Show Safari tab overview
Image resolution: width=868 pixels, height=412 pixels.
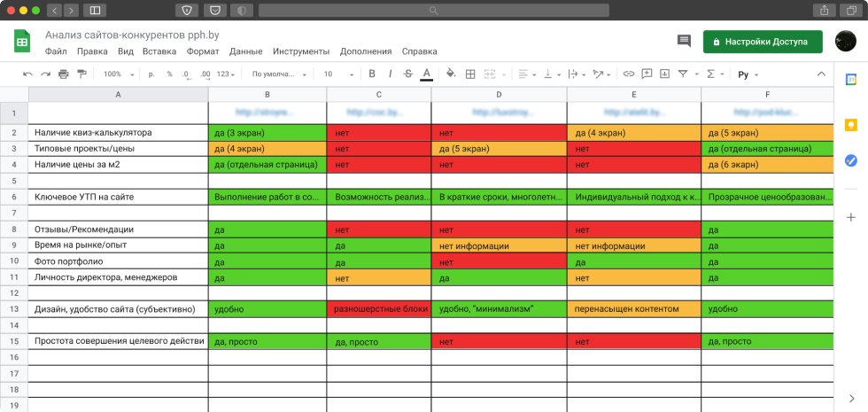pos(851,10)
